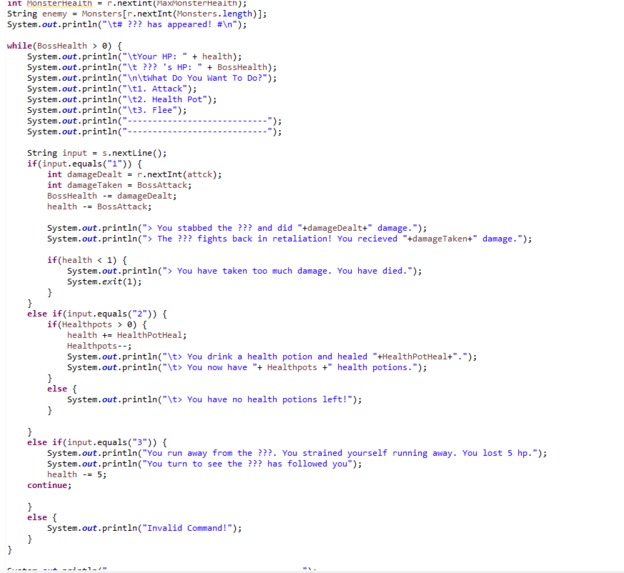The height and width of the screenshot is (573, 624).
Task: Click the line 'Healthpots--;'
Action: (99, 346)
